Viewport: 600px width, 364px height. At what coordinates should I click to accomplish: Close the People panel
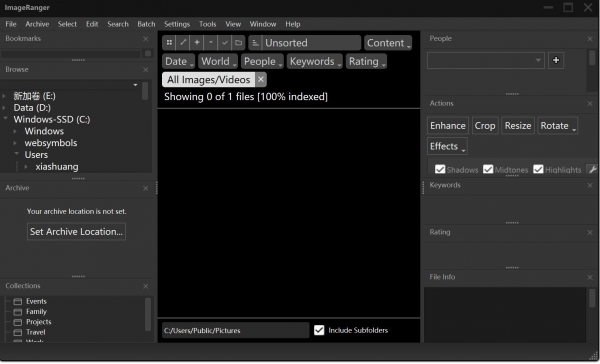pos(590,39)
